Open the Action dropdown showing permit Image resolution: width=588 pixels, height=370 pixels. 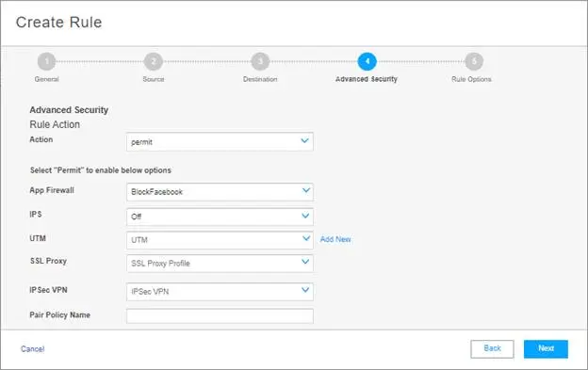220,141
